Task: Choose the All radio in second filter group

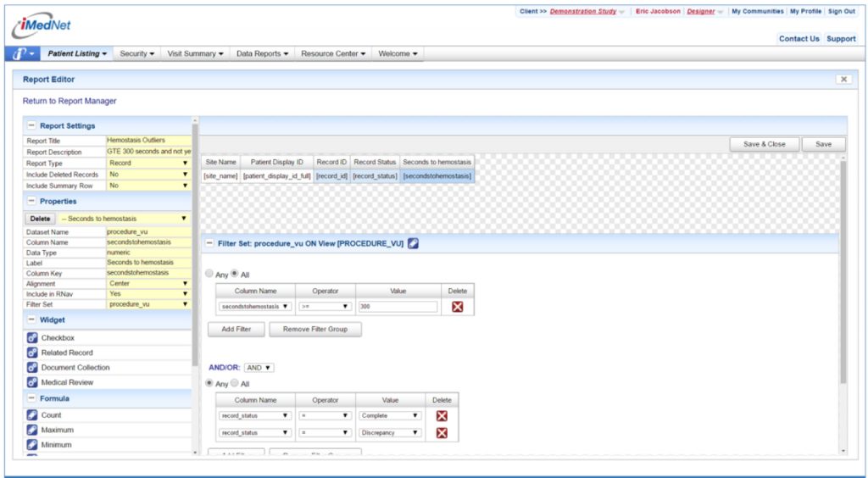Action: click(x=235, y=384)
